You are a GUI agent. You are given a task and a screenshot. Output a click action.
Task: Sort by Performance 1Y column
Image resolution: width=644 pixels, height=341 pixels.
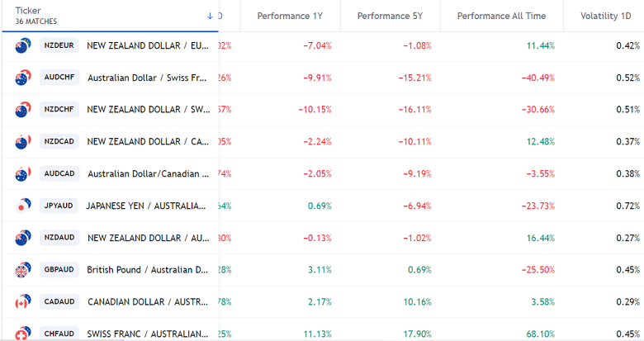[x=289, y=16]
